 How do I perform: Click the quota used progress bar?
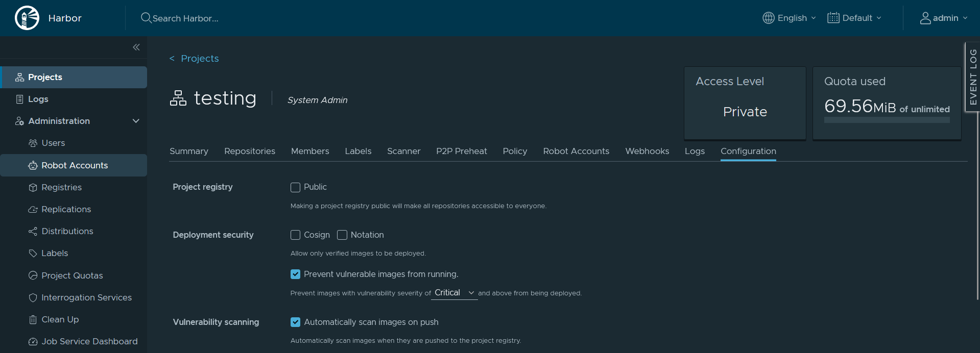(887, 120)
